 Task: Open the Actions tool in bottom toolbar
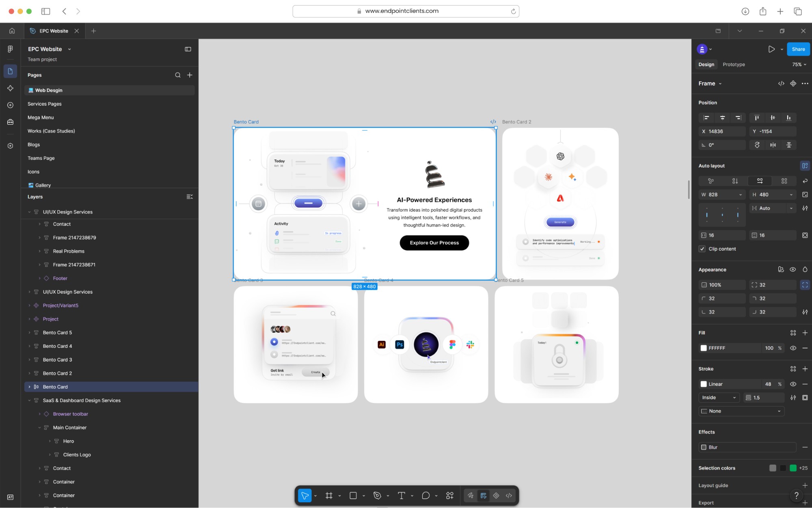tap(450, 495)
